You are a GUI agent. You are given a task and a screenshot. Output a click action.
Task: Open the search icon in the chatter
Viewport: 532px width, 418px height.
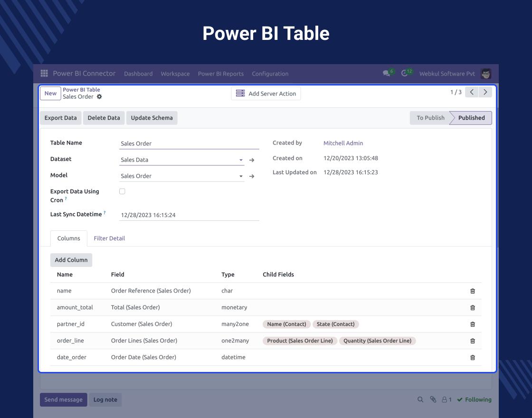(420, 399)
